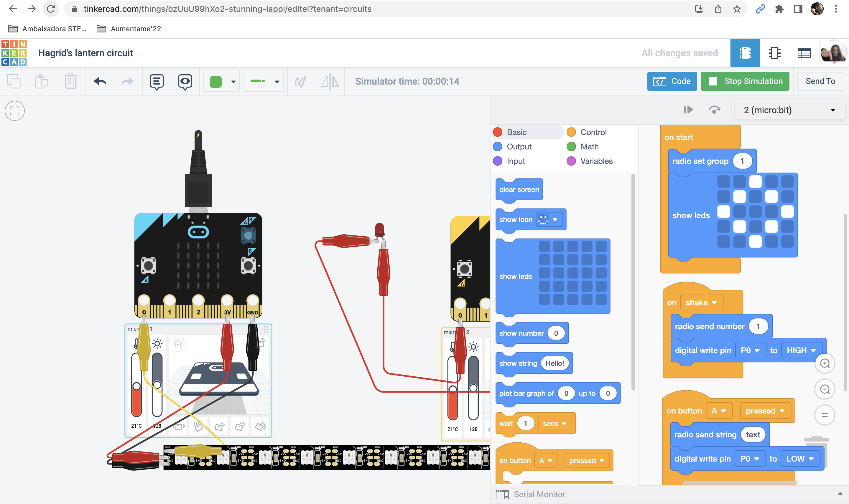849x504 pixels.
Task: Expand the 2 (micro:bit) device selector
Action: click(x=789, y=110)
